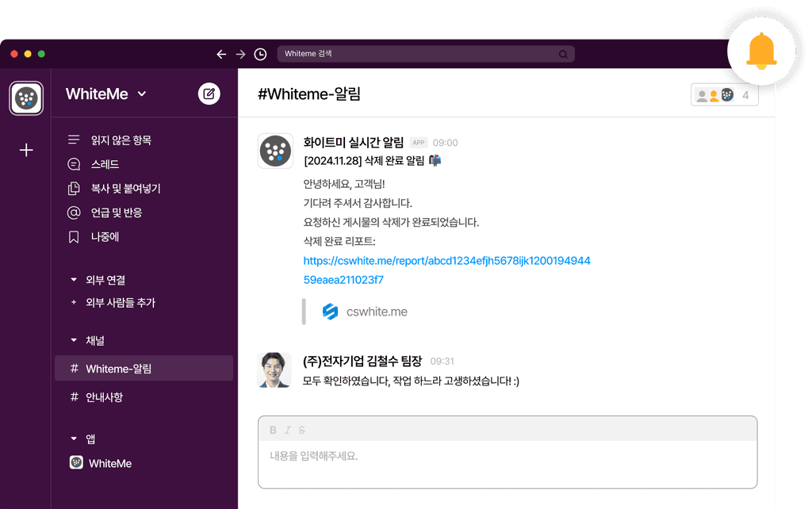This screenshot has width=812, height=509.
Task: Click the 09:00 message timestamp
Action: (x=446, y=143)
